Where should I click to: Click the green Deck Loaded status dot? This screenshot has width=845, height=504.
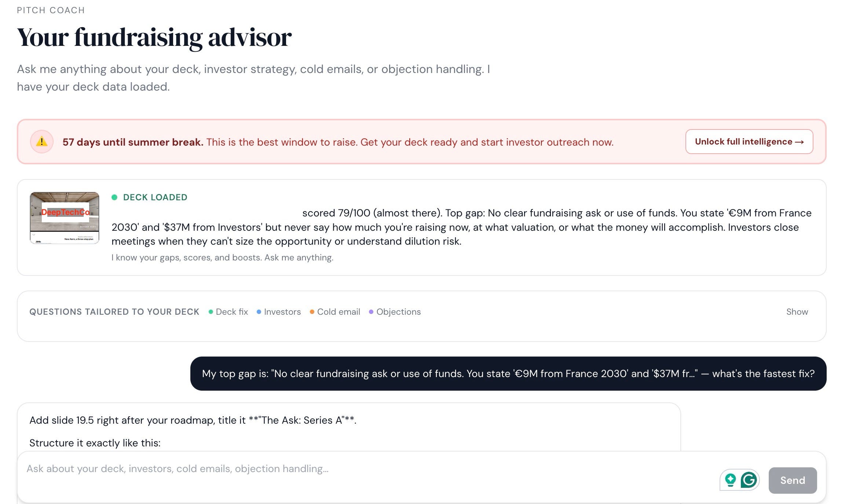coord(114,197)
